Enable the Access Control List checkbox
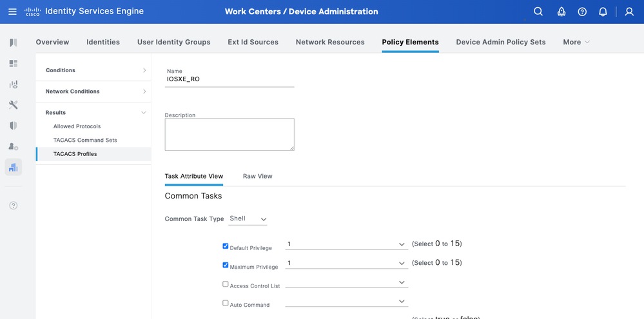 (226, 284)
